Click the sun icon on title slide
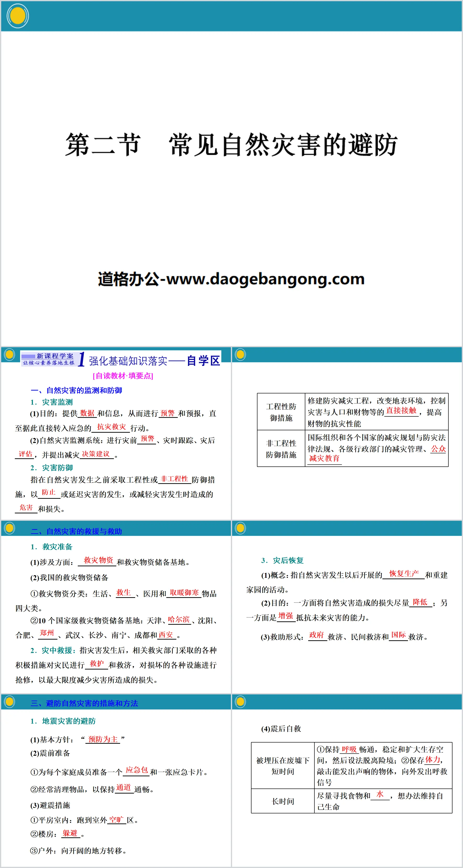 [17, 16]
